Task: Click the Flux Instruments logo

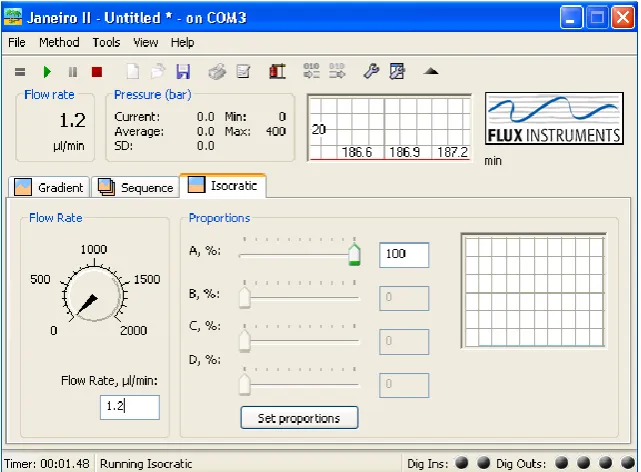Action: pos(554,118)
